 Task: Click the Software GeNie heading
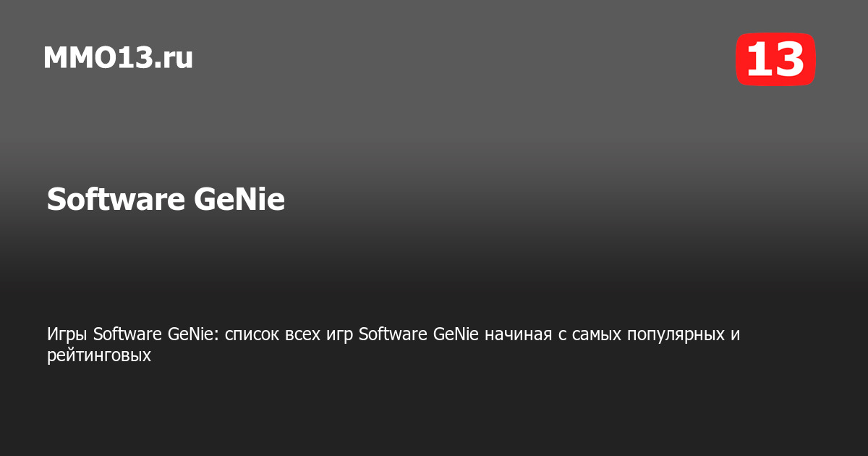tap(166, 200)
